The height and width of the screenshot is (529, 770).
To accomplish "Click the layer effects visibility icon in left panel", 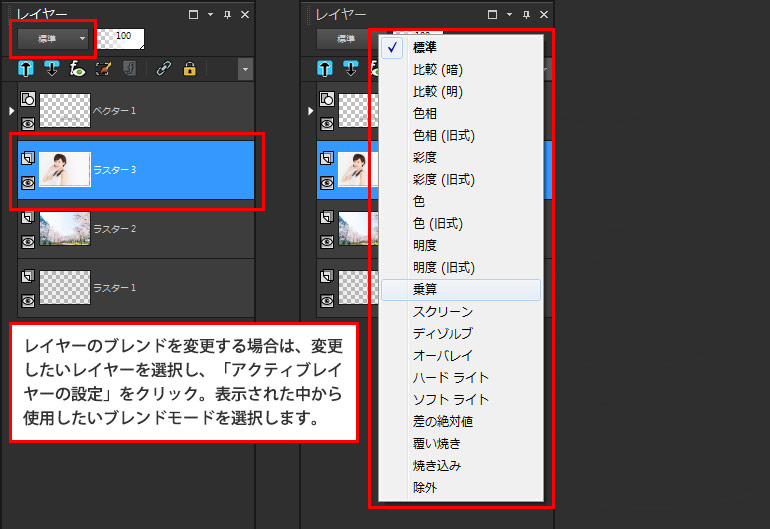I will pyautogui.click(x=78, y=69).
